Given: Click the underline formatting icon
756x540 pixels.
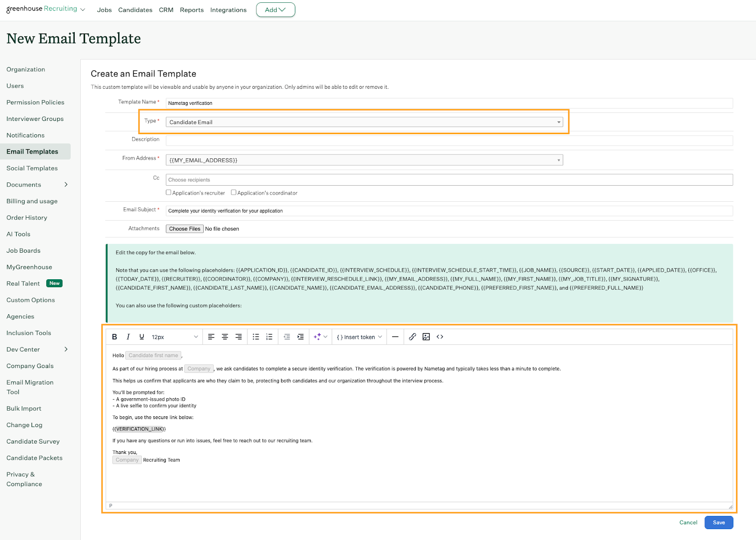Looking at the screenshot, I should point(142,337).
